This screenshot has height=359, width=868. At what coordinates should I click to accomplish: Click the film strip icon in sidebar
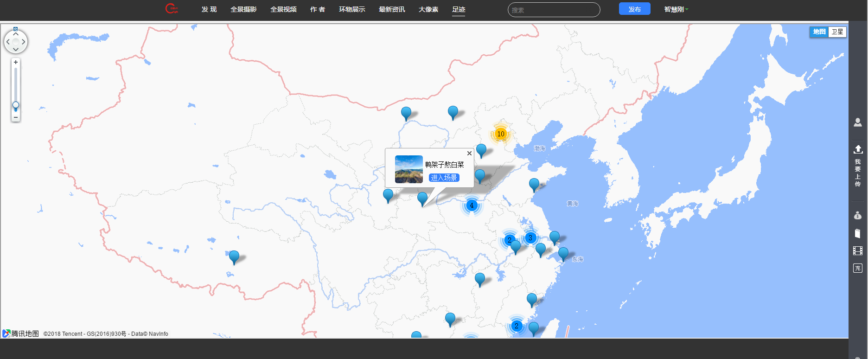858,251
